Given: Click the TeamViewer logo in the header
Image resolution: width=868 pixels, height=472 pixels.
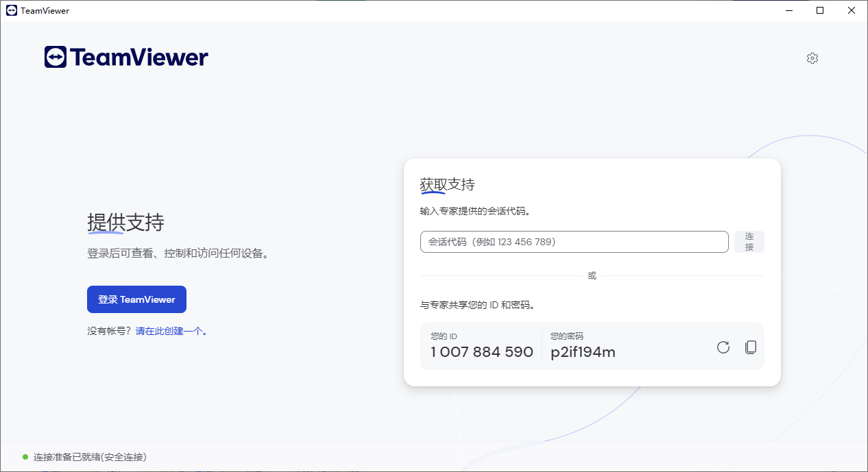Looking at the screenshot, I should tap(126, 57).
